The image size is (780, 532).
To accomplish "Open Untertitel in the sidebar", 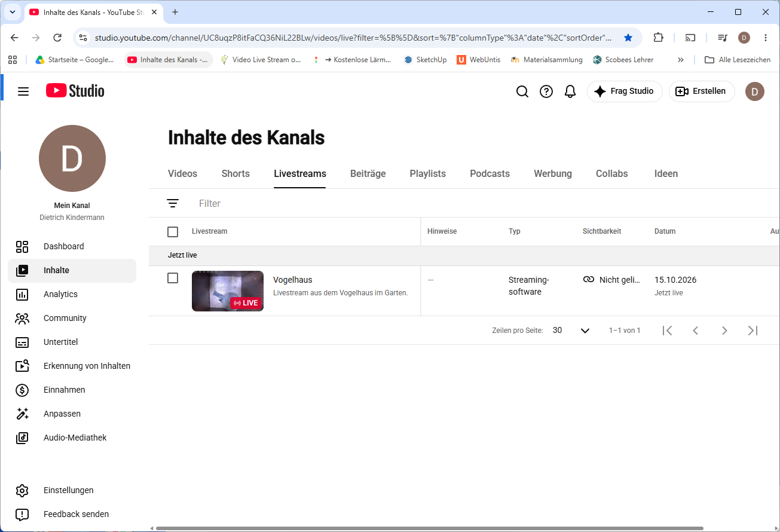I will coord(72,343).
